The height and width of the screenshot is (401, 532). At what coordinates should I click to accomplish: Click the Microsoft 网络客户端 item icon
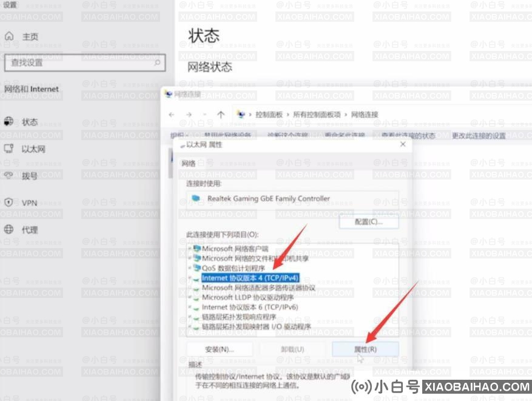(x=197, y=249)
